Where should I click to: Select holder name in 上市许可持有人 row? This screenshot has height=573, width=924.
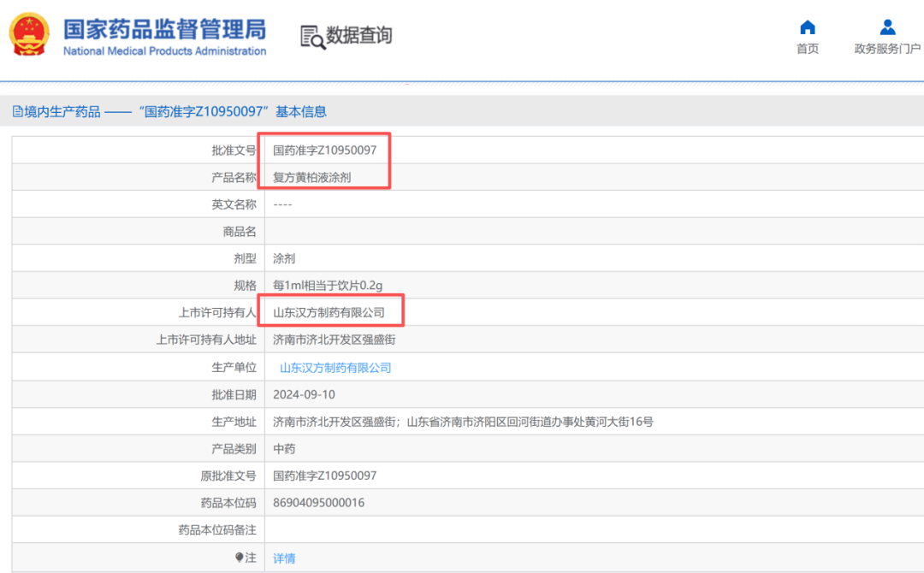pos(329,313)
